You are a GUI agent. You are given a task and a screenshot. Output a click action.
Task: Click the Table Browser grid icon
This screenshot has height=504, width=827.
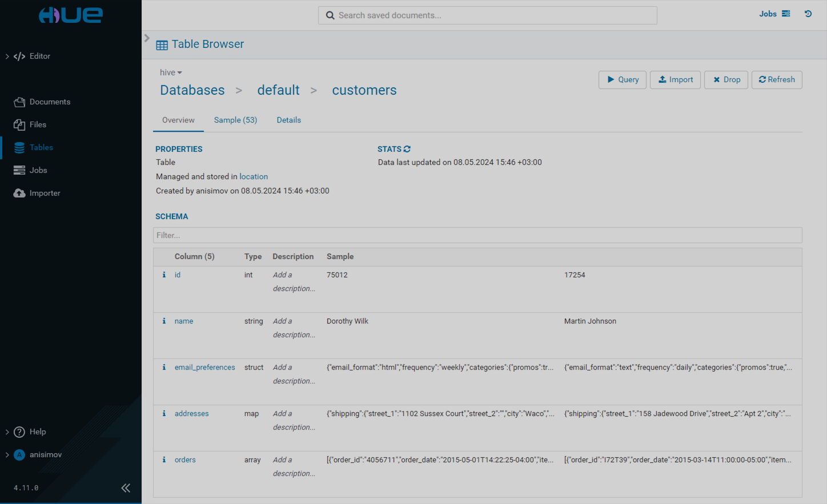[162, 45]
